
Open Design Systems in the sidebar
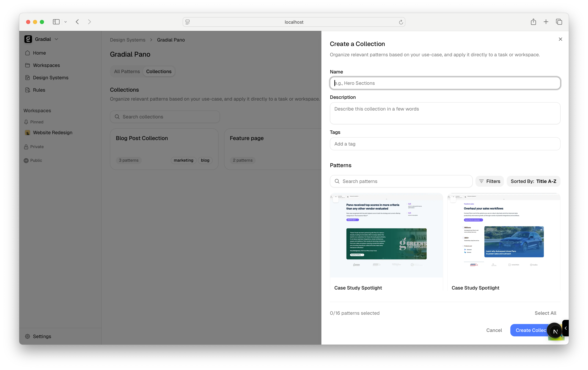tap(50, 78)
